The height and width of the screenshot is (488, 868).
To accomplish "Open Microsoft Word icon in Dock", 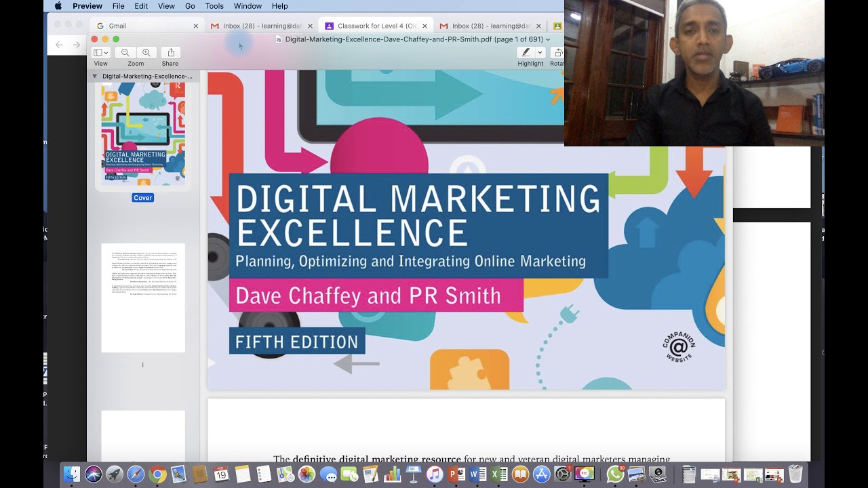I will 477,474.
